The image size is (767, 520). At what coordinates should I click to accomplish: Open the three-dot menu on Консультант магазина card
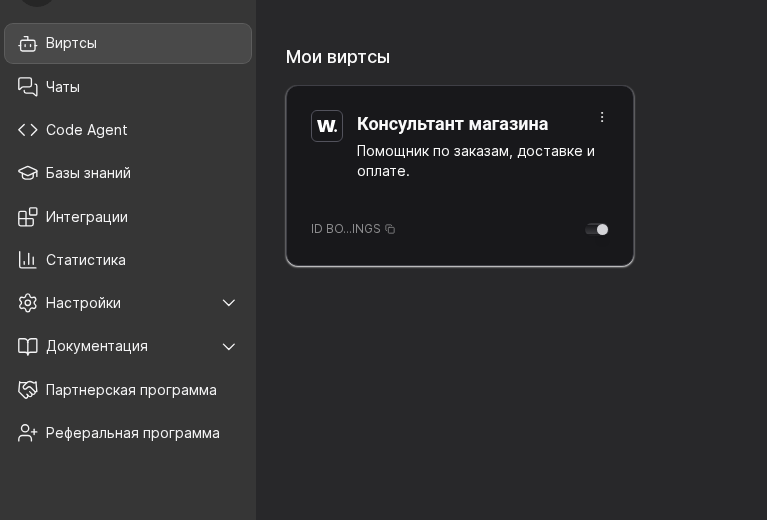[602, 117]
